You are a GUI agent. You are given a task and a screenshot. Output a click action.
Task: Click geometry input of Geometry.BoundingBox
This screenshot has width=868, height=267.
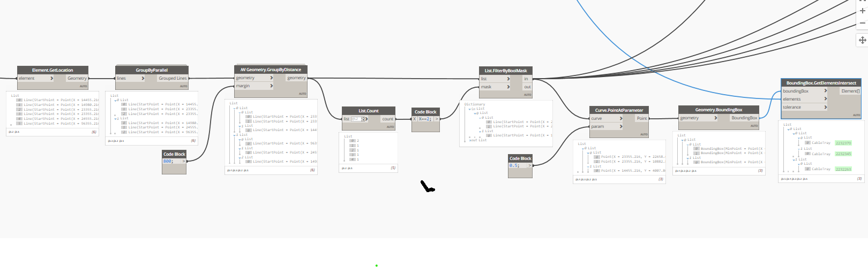pyautogui.click(x=698, y=118)
